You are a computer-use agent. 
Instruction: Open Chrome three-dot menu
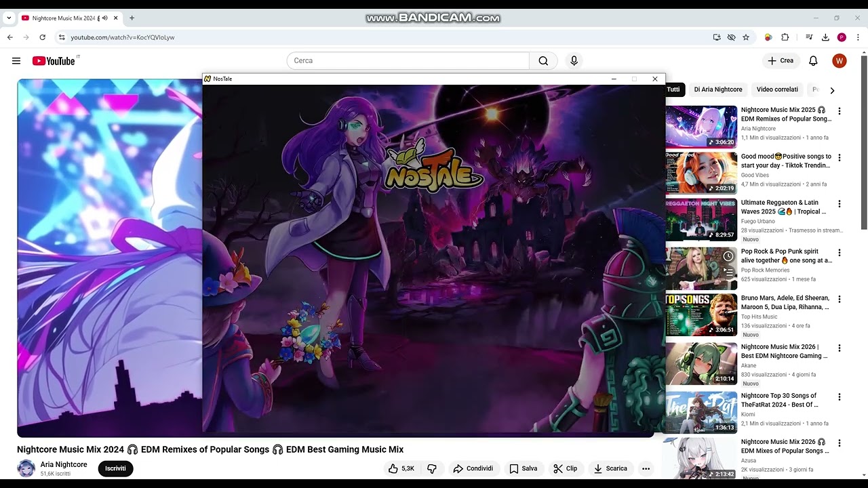[x=858, y=37]
